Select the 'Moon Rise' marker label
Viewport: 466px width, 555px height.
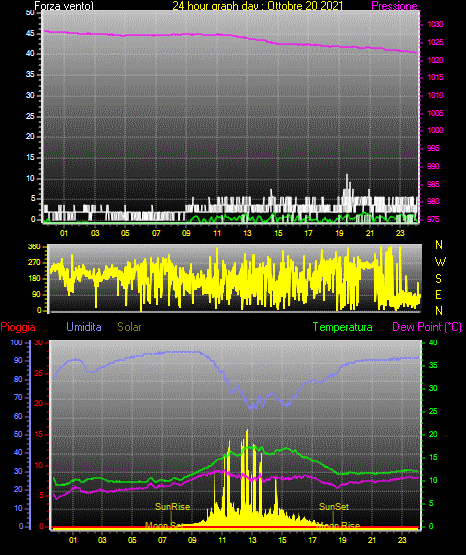click(338, 525)
